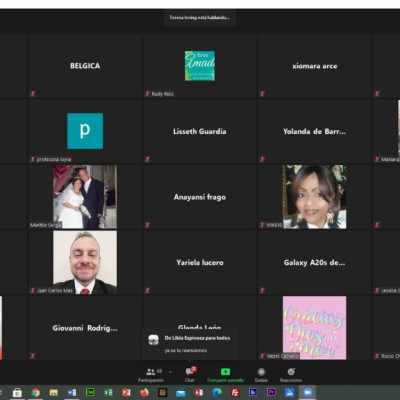400x400 pixels.
Task: Open Google Chrome from the taskbar
Action: click(x=36, y=393)
